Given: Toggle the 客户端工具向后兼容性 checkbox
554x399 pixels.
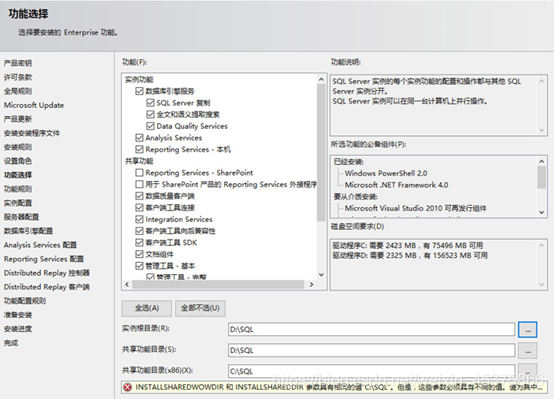Looking at the screenshot, I should coord(139,231).
